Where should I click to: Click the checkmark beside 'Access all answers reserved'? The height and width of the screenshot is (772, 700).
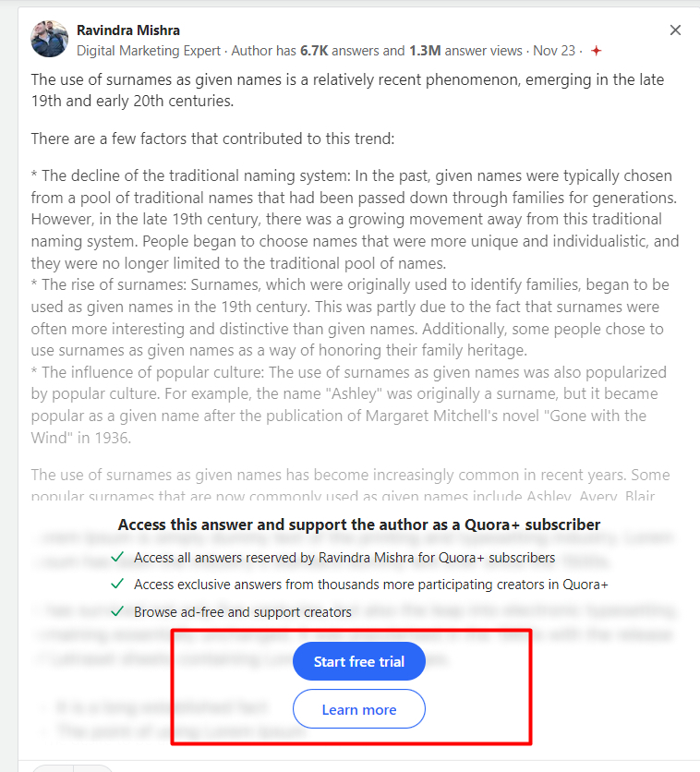point(117,558)
